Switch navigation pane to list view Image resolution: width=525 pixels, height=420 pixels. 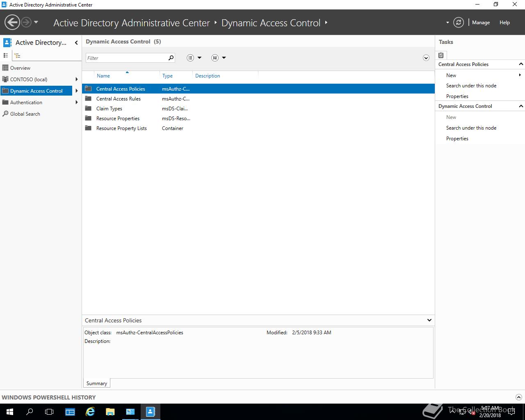click(6, 55)
